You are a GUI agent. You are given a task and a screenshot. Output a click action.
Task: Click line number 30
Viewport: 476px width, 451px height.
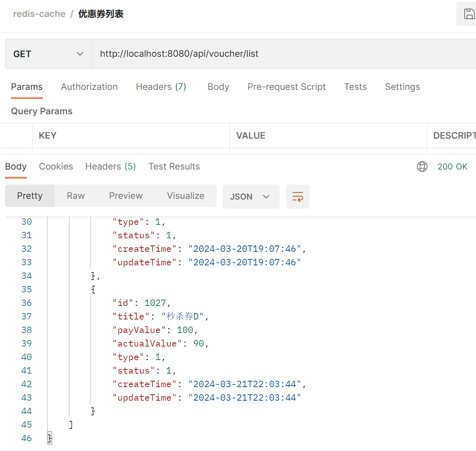tap(26, 222)
